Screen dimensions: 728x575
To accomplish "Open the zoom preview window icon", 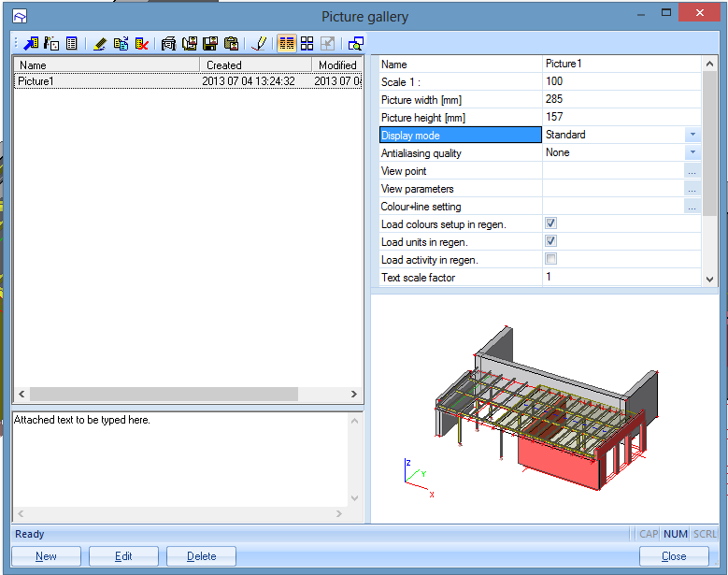I will (x=356, y=44).
